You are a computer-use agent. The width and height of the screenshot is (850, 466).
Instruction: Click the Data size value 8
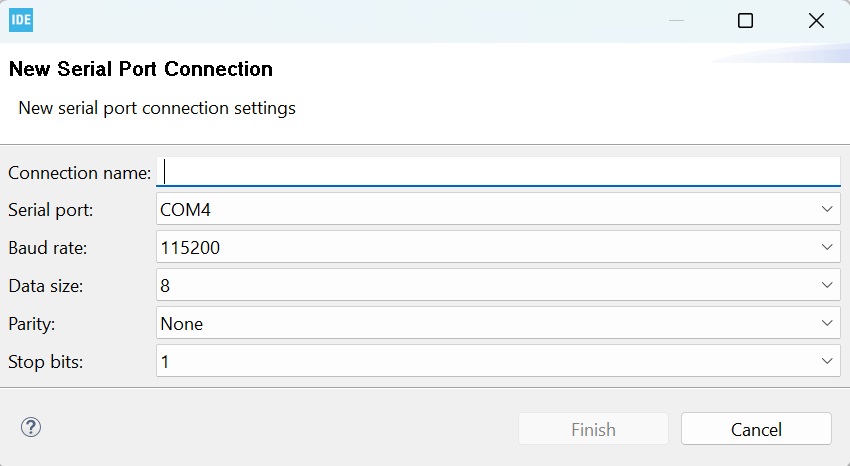165,286
